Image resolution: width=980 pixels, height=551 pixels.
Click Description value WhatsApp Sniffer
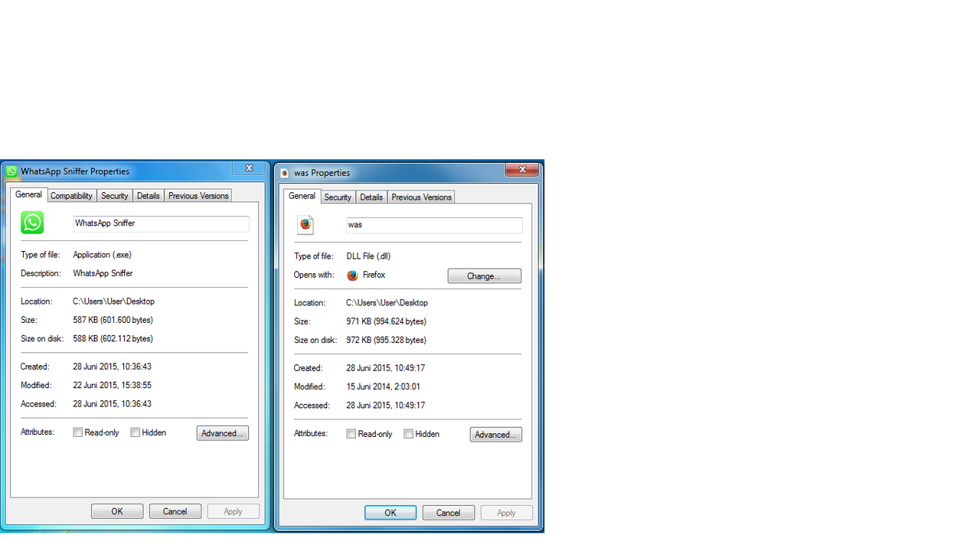pos(103,273)
